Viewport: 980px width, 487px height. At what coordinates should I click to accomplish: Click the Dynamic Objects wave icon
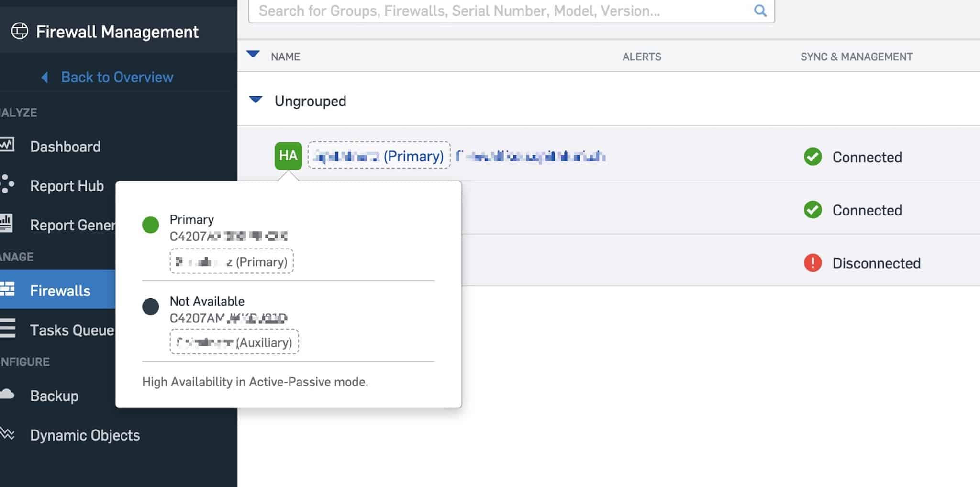(x=7, y=434)
